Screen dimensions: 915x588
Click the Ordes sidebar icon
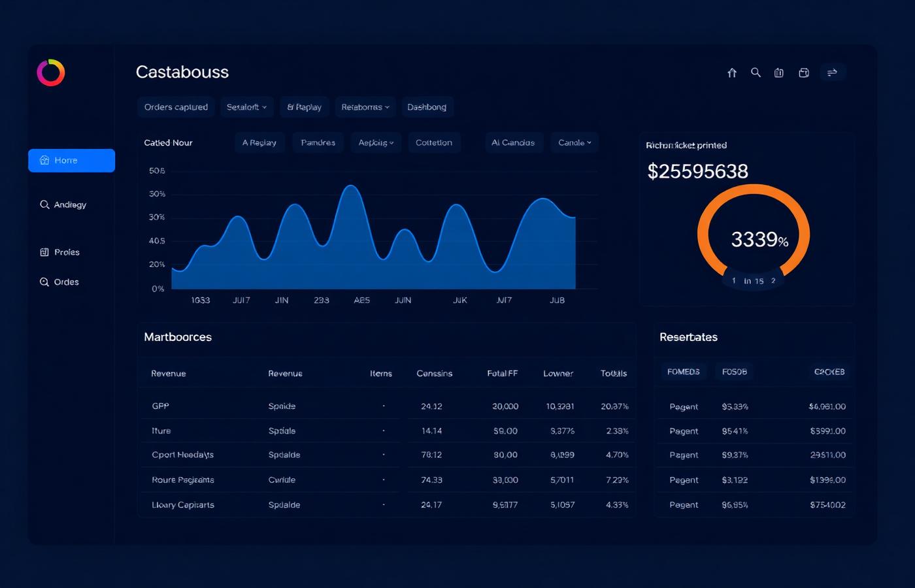[44, 282]
